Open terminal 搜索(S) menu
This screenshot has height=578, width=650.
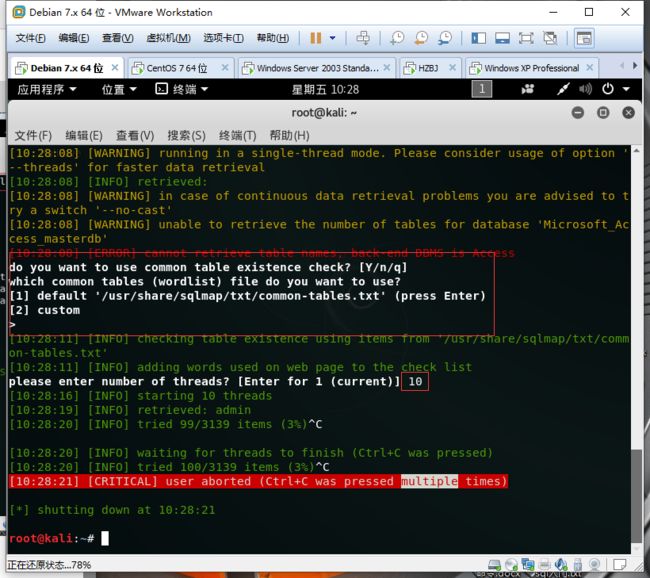click(187, 136)
